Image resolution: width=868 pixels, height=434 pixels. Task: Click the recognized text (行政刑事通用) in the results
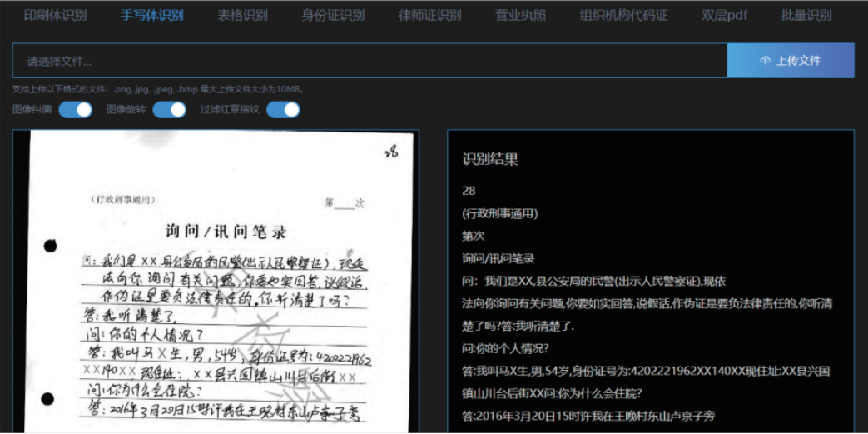click(500, 213)
